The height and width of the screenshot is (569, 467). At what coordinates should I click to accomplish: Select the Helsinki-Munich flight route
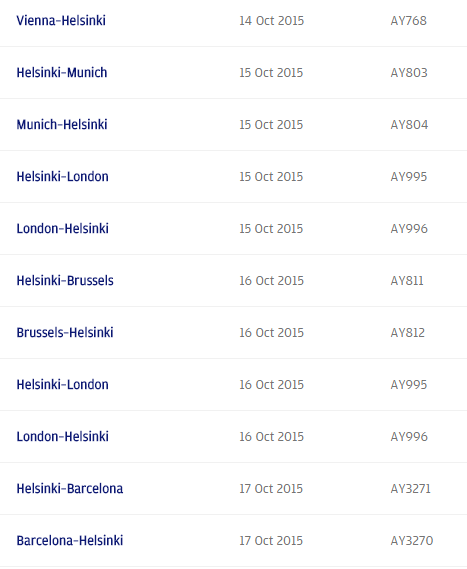[x=62, y=73]
